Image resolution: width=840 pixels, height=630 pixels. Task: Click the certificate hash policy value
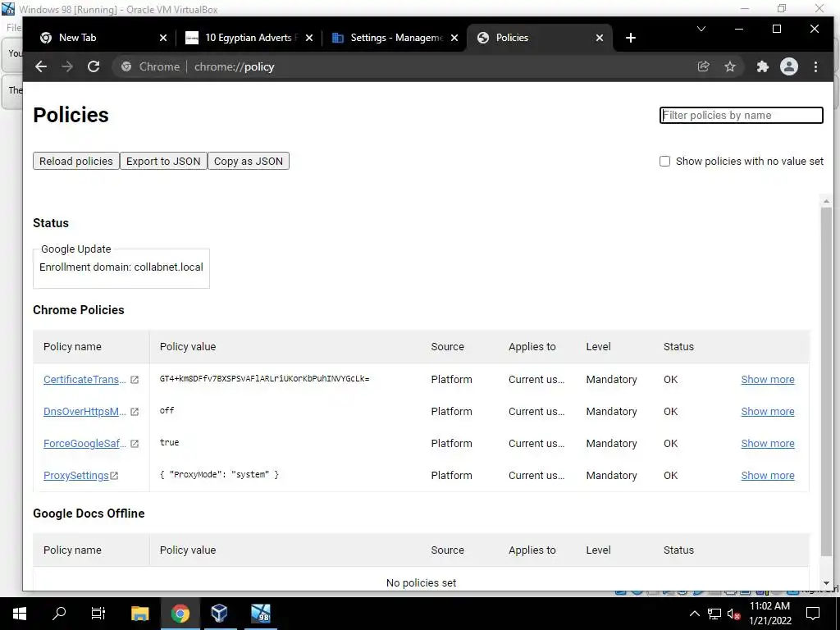tap(265, 379)
